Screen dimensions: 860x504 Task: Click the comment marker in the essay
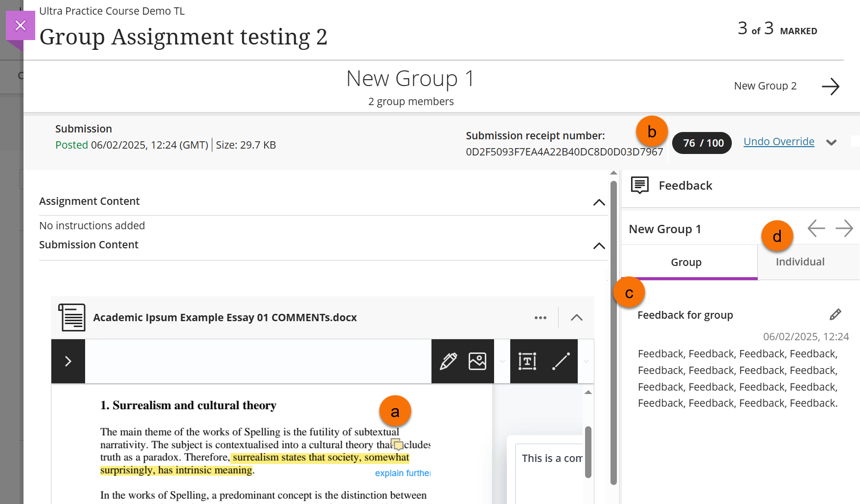coord(397,444)
